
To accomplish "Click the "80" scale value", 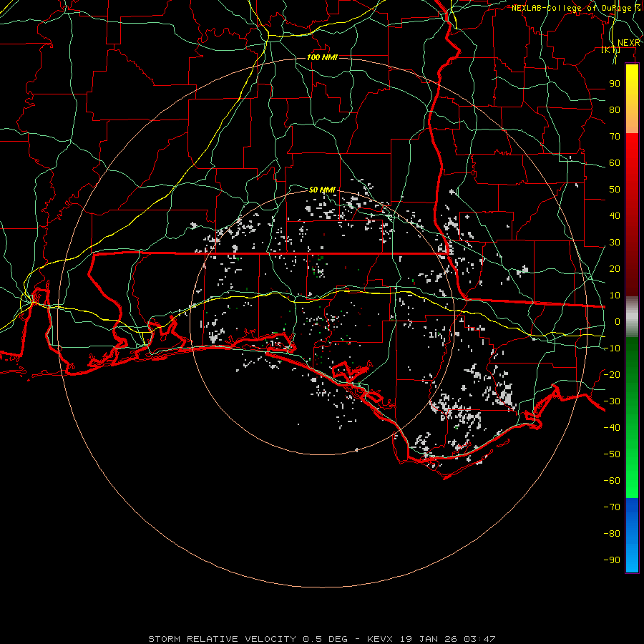I will [615, 109].
